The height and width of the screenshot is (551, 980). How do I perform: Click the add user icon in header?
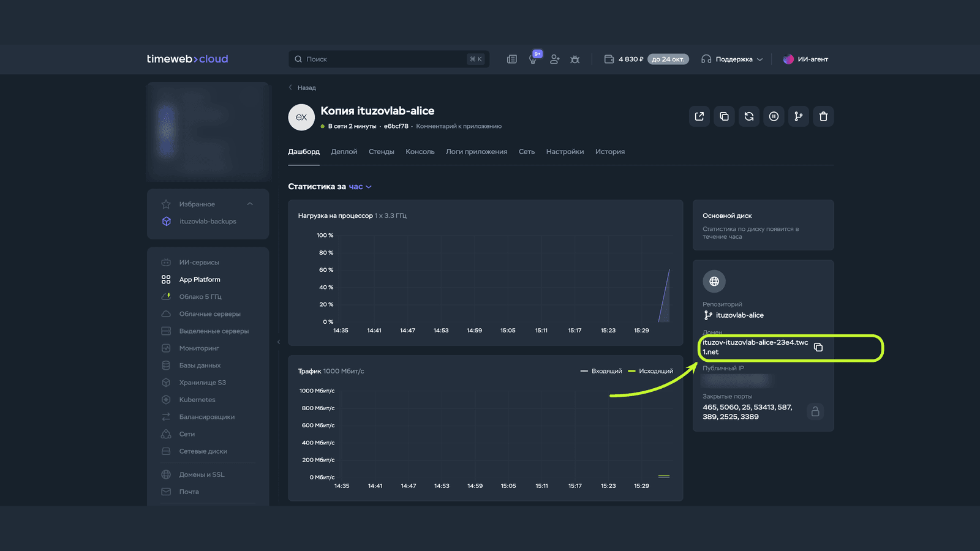(554, 59)
